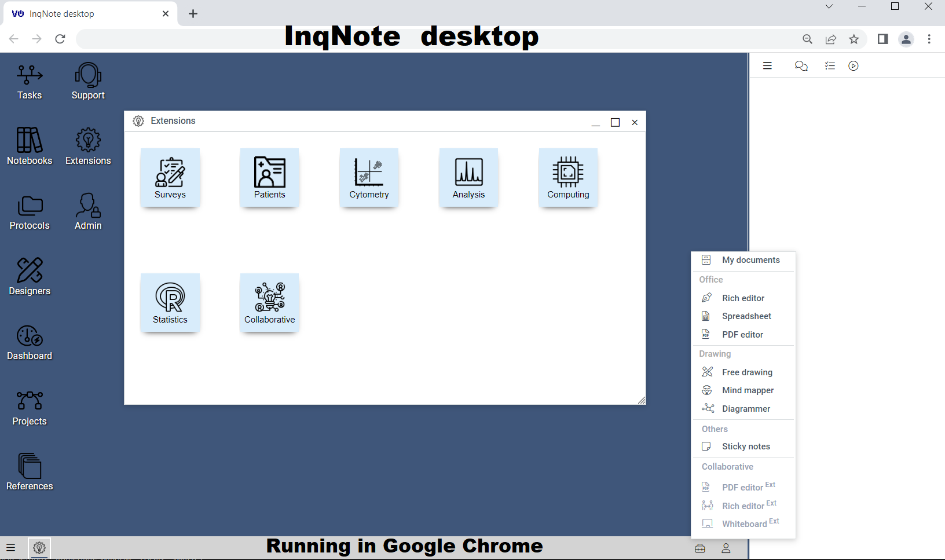The height and width of the screenshot is (560, 945).
Task: Open the Admin desktop icon
Action: [x=88, y=213]
